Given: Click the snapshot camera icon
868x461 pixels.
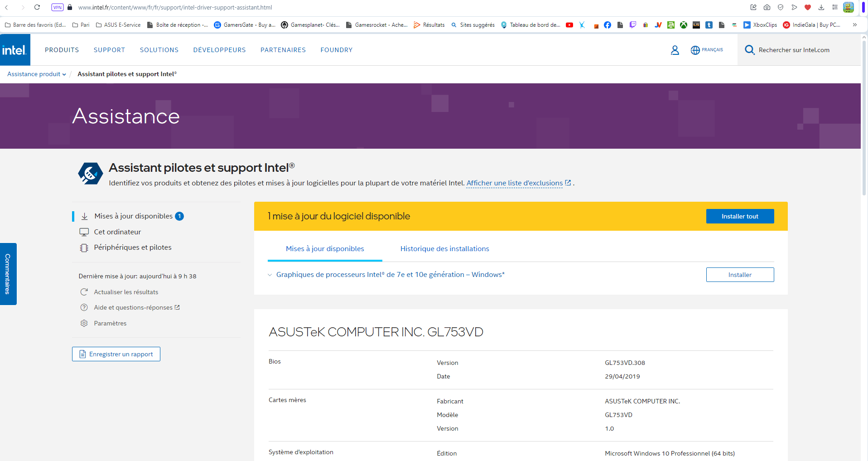Looking at the screenshot, I should click(767, 7).
